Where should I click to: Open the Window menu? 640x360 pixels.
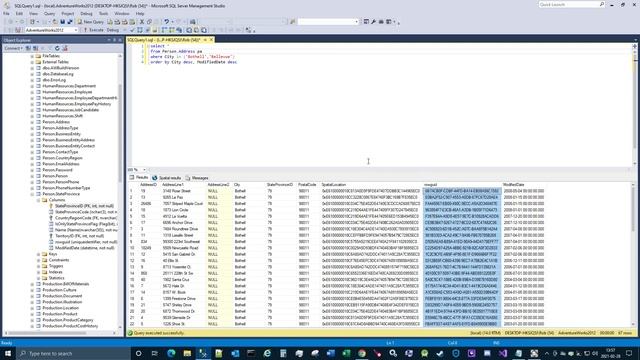point(122,13)
